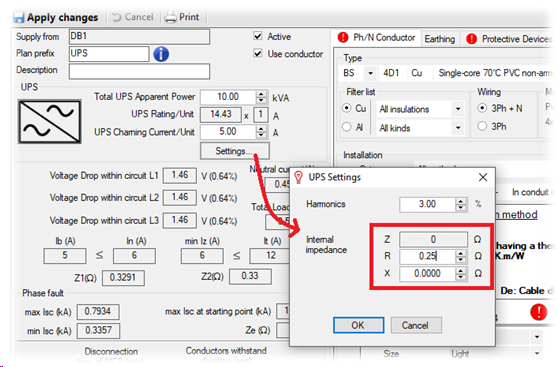Adjust the Total UPS Apparent Power spinner
Screen dimensions: 557x367
click(261, 97)
